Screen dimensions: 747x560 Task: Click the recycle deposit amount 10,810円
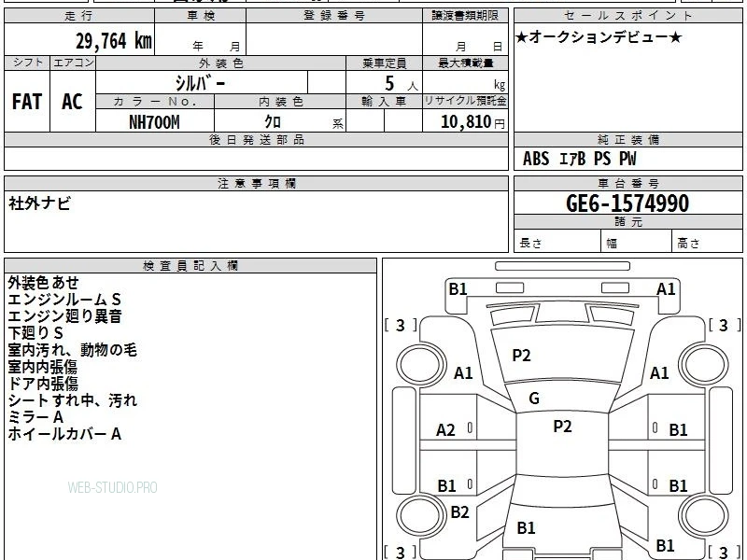(x=472, y=122)
